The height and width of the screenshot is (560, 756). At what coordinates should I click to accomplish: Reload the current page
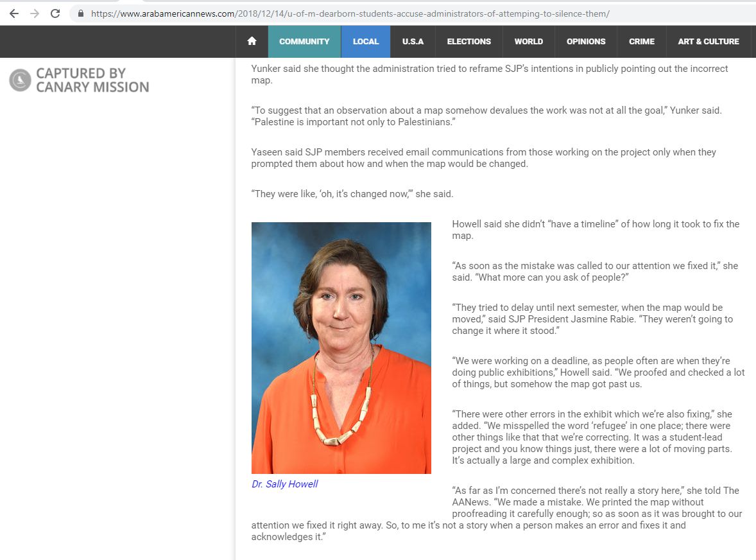pos(55,13)
